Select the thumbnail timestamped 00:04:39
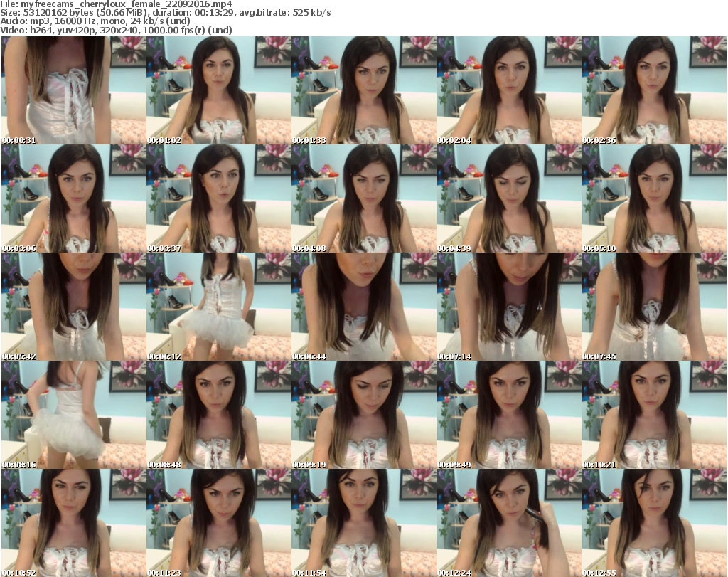The image size is (728, 577). coord(509,198)
